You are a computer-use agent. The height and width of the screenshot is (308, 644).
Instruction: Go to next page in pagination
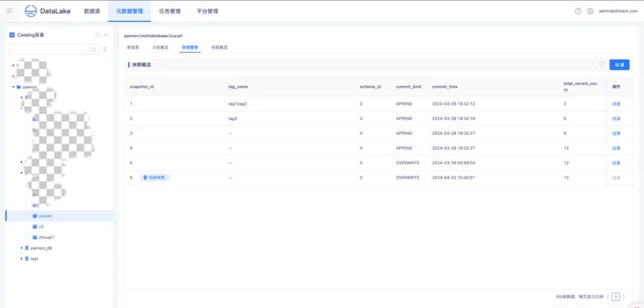click(x=624, y=296)
